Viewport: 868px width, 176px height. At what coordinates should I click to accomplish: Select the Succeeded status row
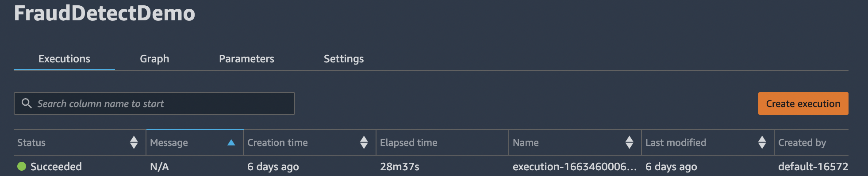tap(431, 166)
